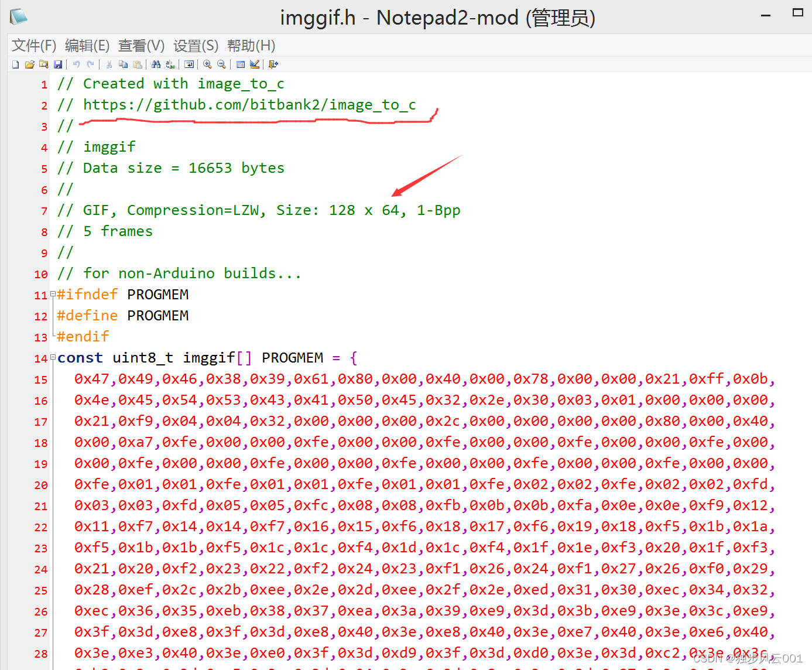Viewport: 812px width, 670px height.
Task: Click the Undo arrow icon
Action: click(x=77, y=64)
